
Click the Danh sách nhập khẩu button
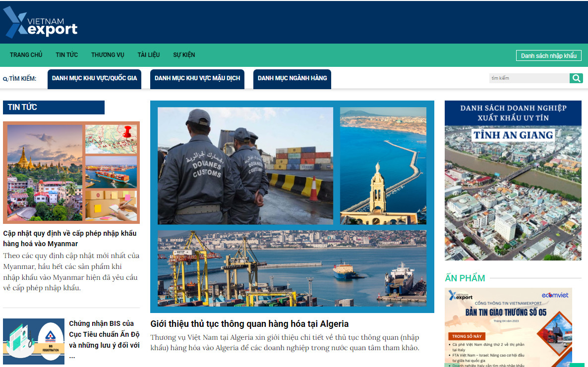(548, 55)
